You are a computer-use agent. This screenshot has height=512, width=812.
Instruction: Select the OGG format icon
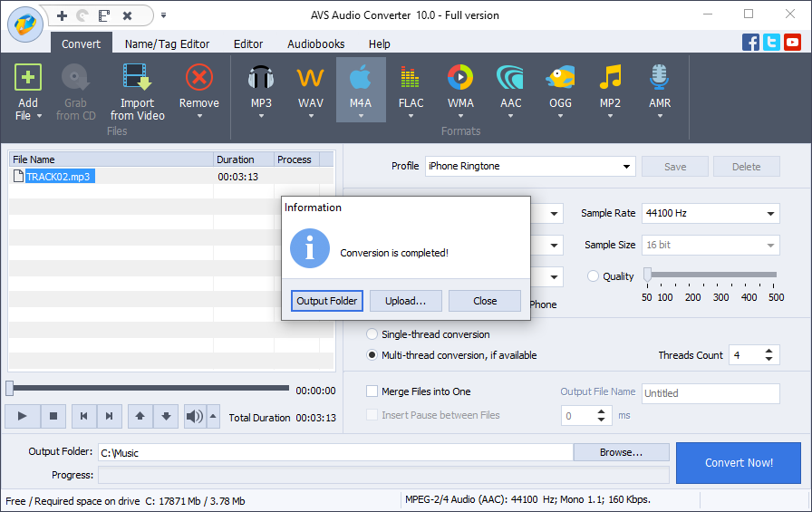pos(560,78)
